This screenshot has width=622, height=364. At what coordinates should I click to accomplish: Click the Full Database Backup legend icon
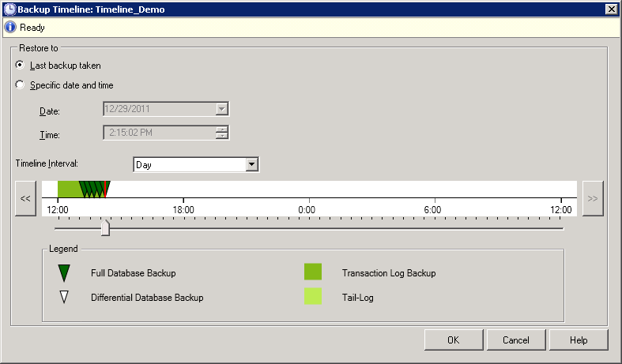(x=65, y=273)
